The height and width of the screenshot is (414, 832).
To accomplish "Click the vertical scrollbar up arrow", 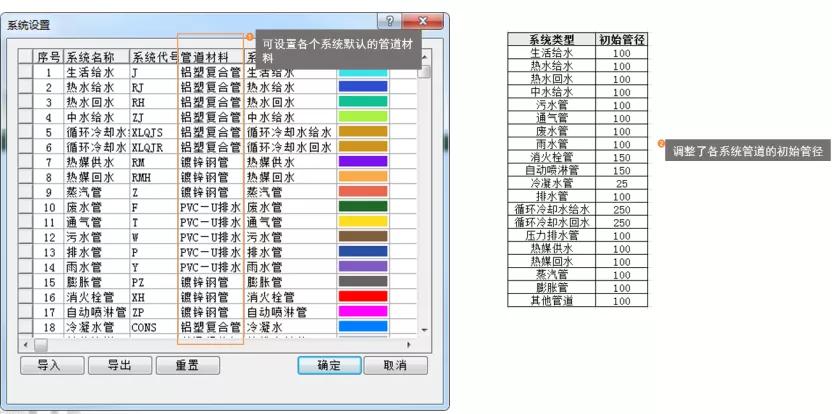I will pyautogui.click(x=424, y=56).
